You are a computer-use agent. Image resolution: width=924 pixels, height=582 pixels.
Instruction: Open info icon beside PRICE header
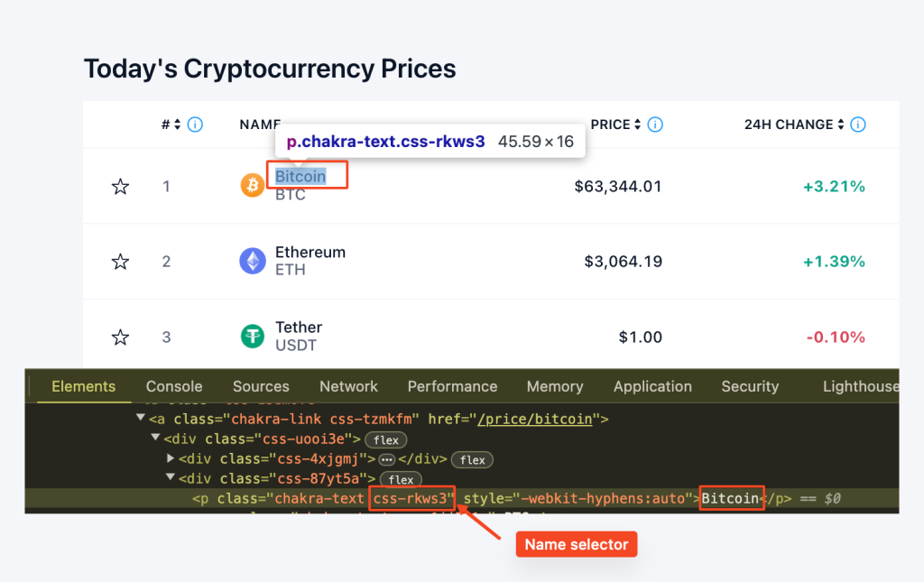[655, 125]
